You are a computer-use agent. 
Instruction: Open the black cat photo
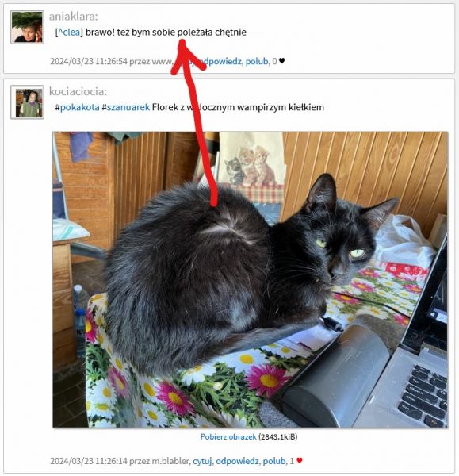251,279
